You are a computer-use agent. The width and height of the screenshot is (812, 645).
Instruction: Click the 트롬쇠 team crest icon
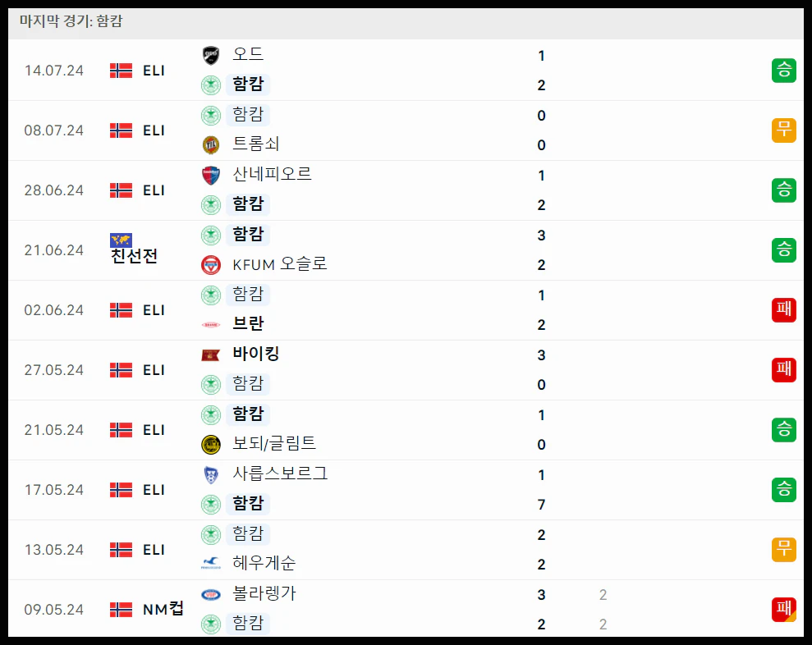tap(211, 145)
